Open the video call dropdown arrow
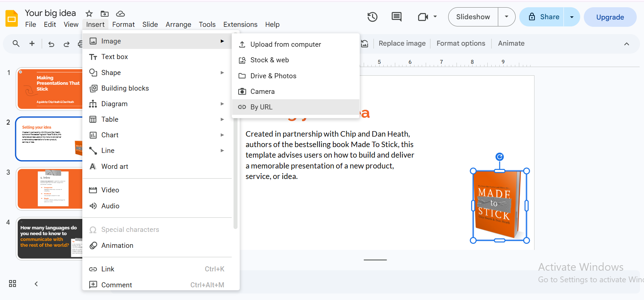 coord(435,17)
